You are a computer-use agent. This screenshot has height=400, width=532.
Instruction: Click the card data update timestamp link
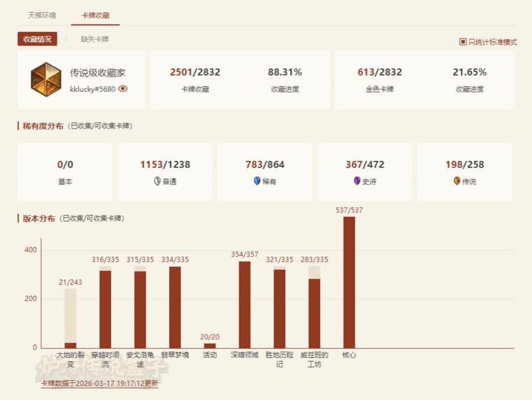coord(99,384)
